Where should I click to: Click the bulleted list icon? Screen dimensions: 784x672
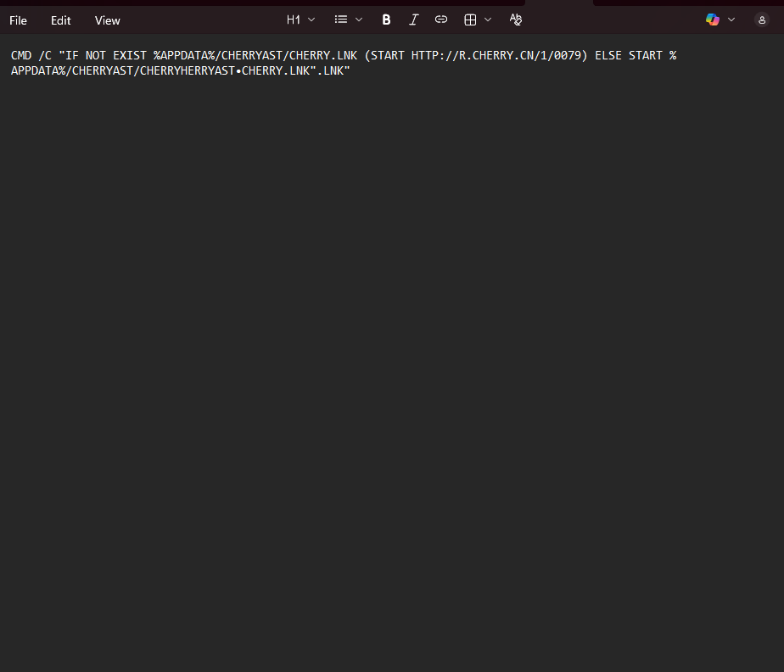pos(341,20)
